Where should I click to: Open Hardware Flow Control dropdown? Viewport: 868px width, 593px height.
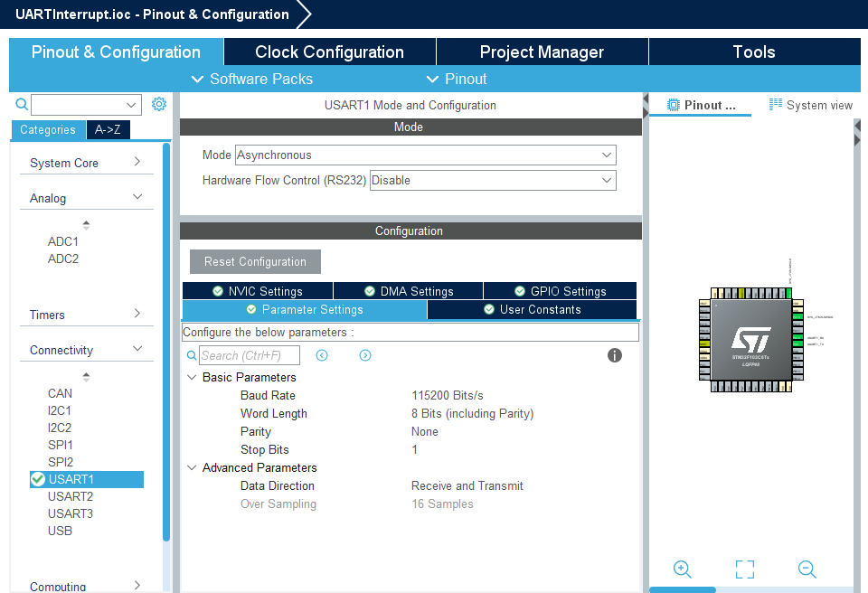(x=493, y=180)
